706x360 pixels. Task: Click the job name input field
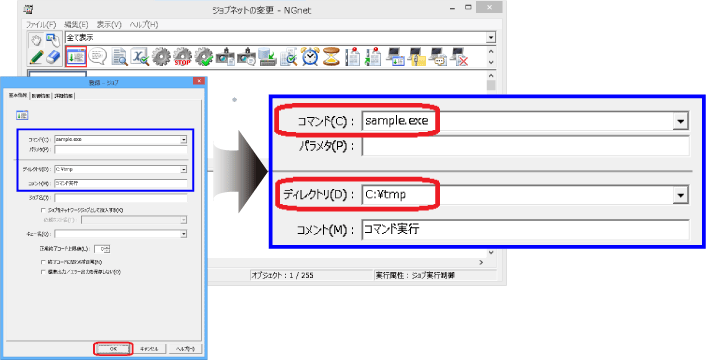[121, 198]
